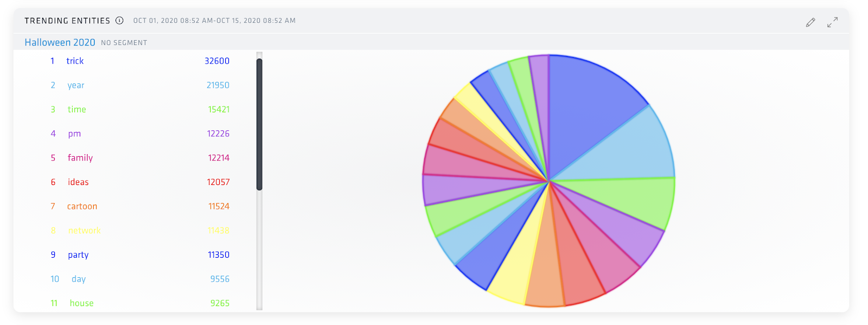The image size is (868, 325).
Task: Click the 'time' entity entry
Action: click(76, 110)
